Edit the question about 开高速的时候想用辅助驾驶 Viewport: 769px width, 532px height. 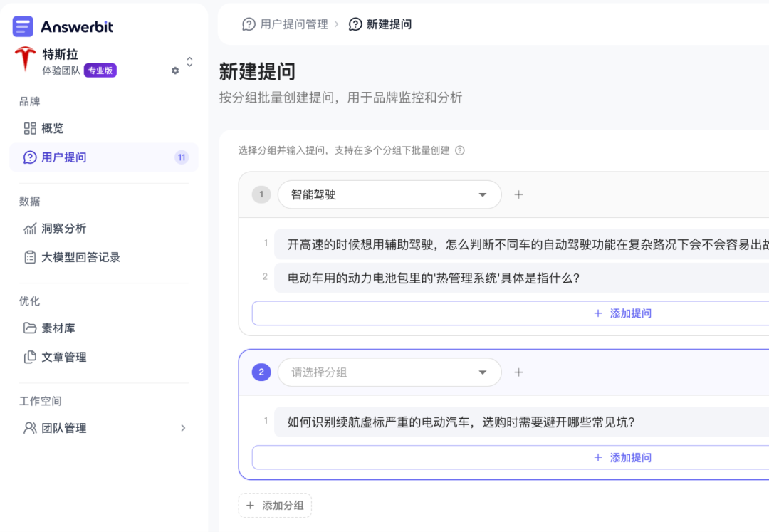coord(521,244)
